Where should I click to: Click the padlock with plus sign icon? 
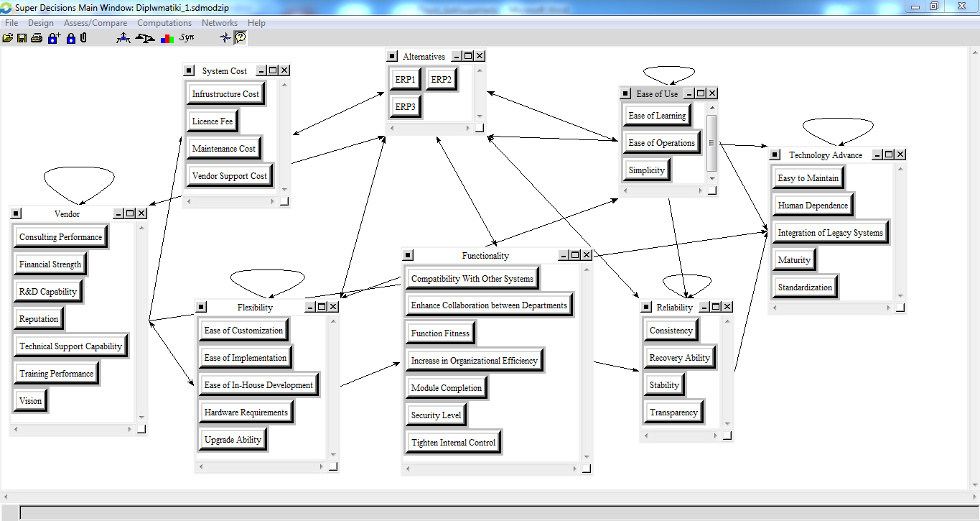point(54,38)
